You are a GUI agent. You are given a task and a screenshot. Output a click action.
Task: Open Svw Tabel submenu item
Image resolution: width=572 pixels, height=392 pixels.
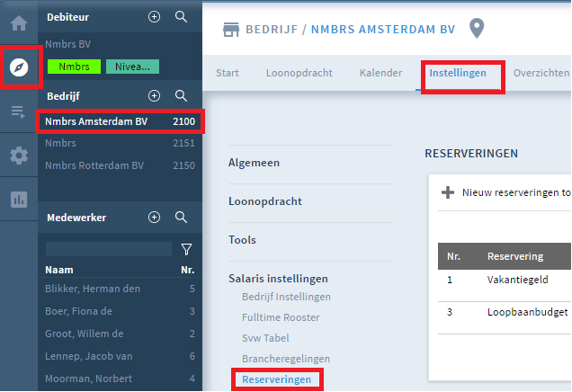[265, 338]
